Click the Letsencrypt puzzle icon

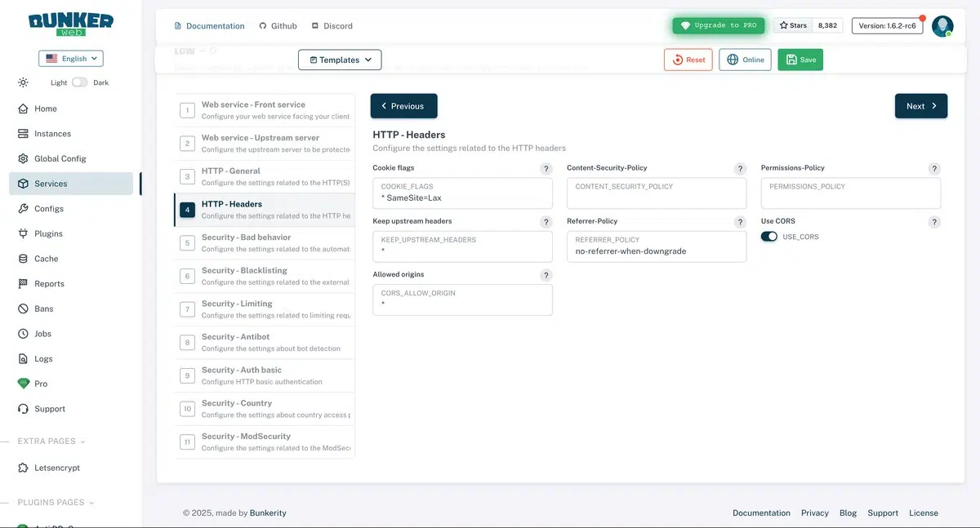(x=23, y=468)
